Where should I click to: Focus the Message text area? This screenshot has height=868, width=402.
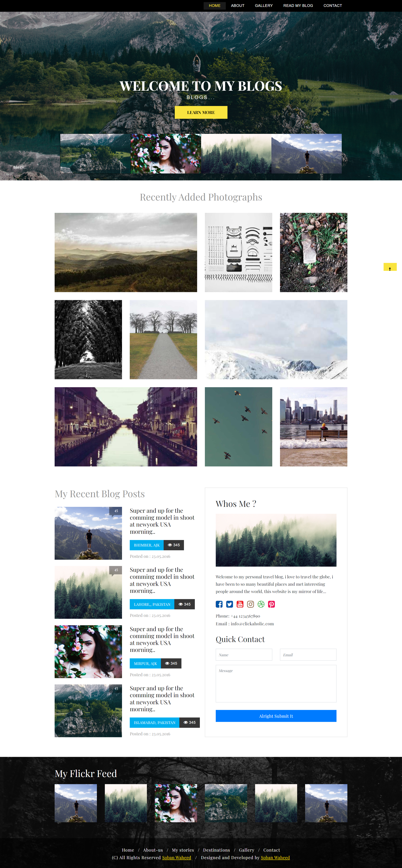(x=276, y=683)
